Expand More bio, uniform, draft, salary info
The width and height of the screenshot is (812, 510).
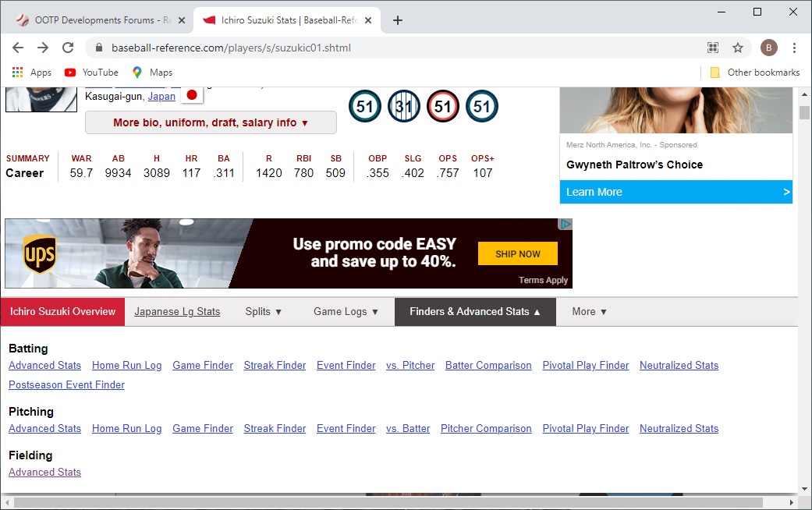211,122
